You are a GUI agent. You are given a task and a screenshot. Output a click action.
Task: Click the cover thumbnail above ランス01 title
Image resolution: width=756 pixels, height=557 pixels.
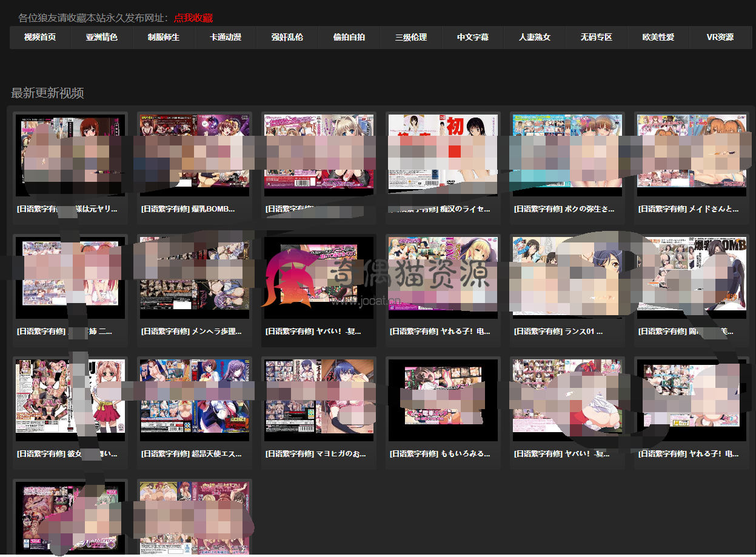(x=567, y=278)
